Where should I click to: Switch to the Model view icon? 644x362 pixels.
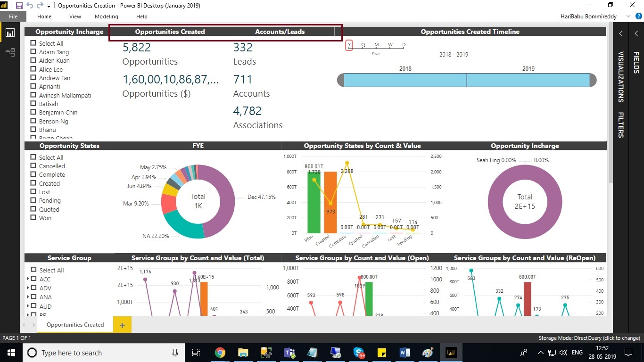pos(10,52)
